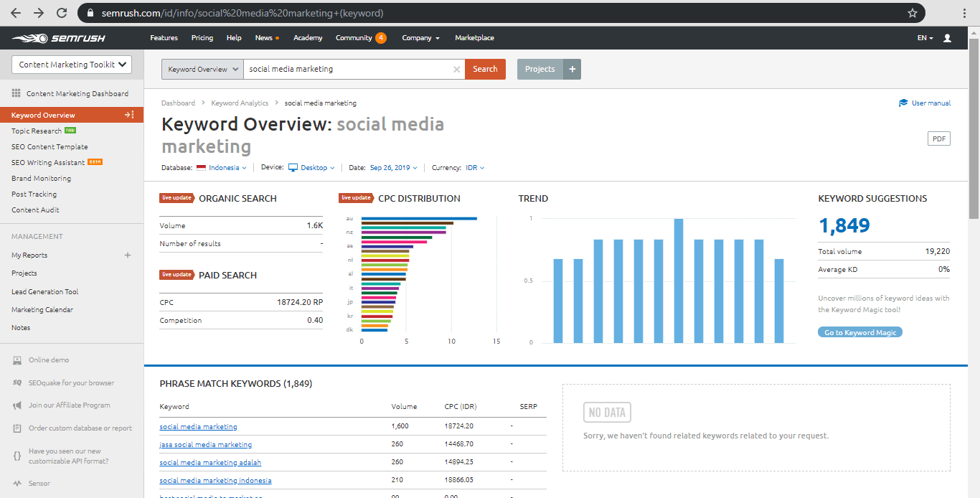Open Lead Generation Tool
The width and height of the screenshot is (980, 498).
click(45, 292)
